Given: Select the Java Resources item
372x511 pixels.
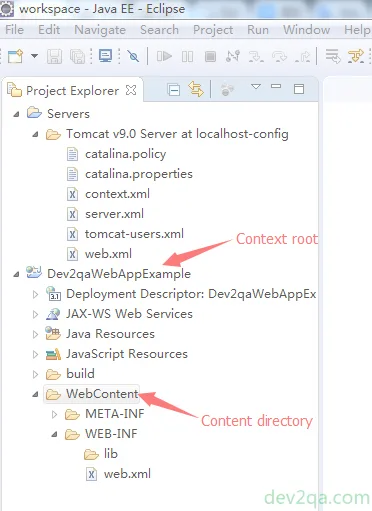Looking at the screenshot, I should click(110, 334).
